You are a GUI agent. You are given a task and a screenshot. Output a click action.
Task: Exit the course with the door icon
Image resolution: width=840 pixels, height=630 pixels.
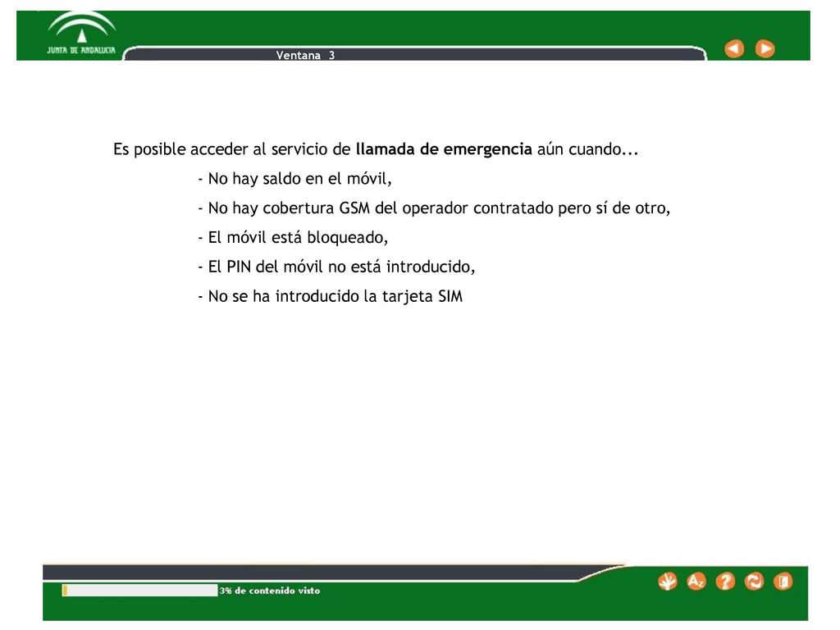click(783, 582)
